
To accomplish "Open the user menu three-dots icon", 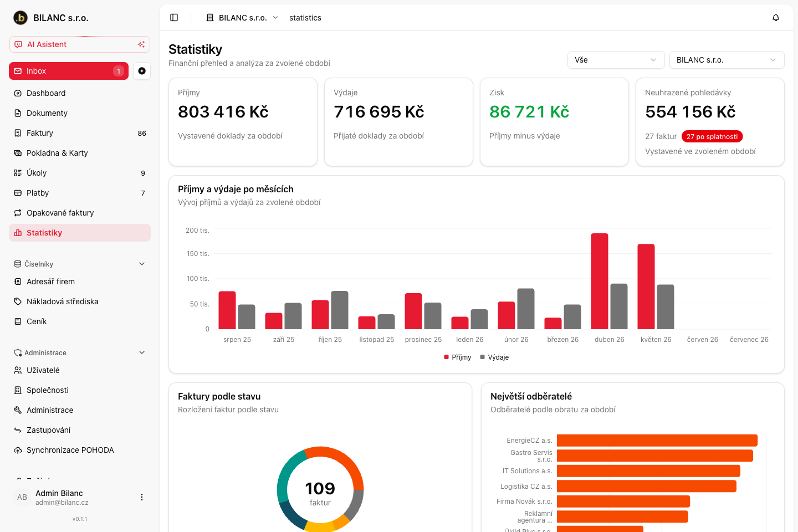I will pyautogui.click(x=142, y=497).
